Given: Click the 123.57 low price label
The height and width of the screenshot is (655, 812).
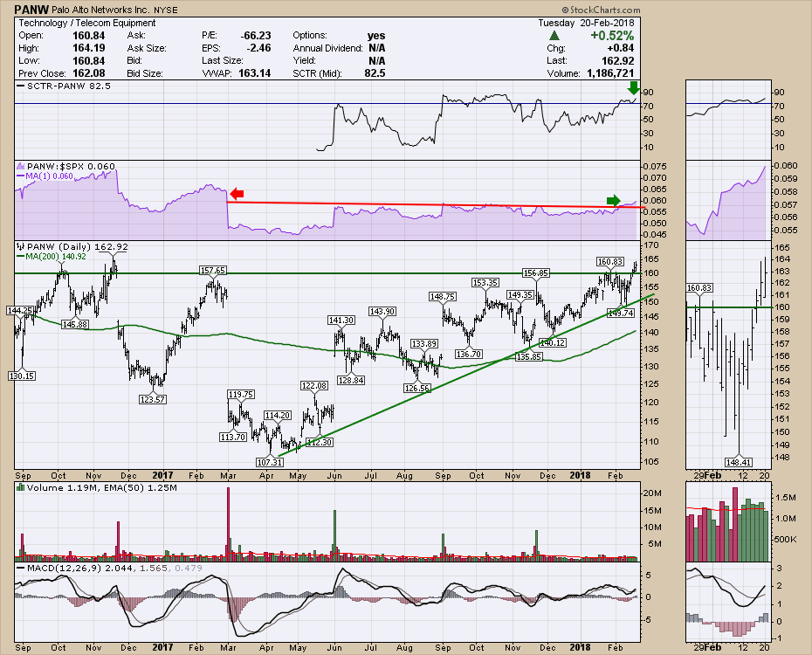Looking at the screenshot, I should tap(152, 399).
